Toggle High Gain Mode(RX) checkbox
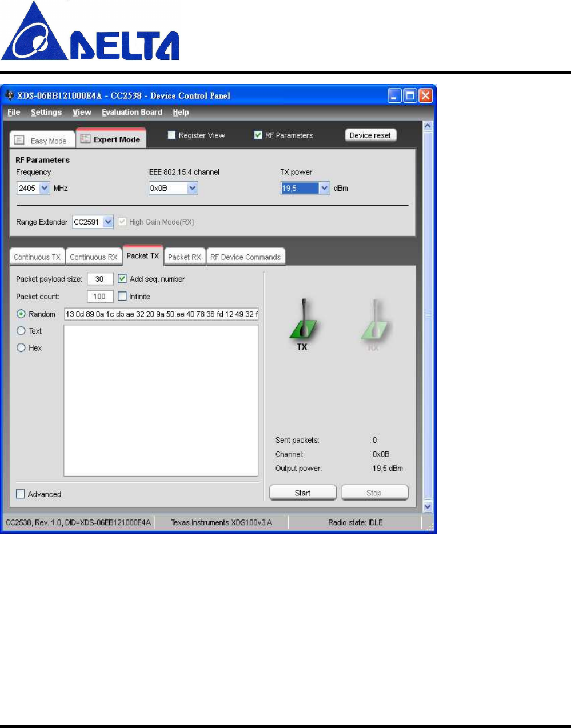Screen dimensions: 571x728 [x=122, y=222]
